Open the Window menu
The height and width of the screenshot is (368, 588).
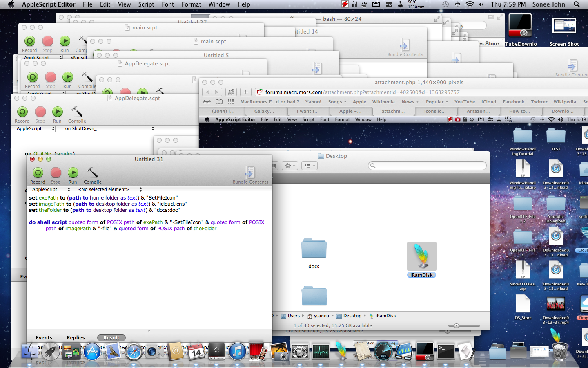[219, 4]
